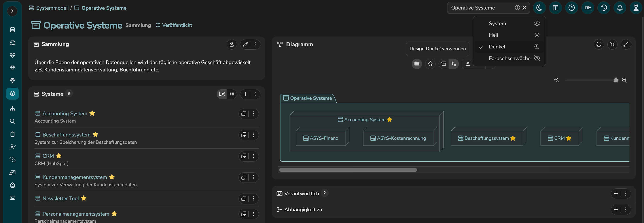This screenshot has height=223, width=644.
Task: Open the search icon in left sidebar
Action: click(13, 121)
